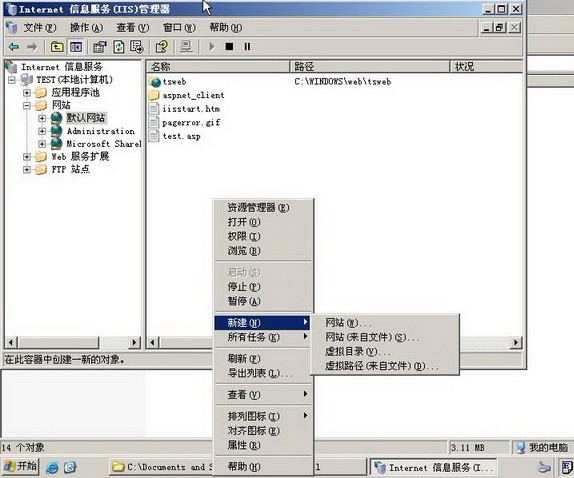This screenshot has width=574, height=478.
Task: Click the help toolbar icon
Action: 162,47
